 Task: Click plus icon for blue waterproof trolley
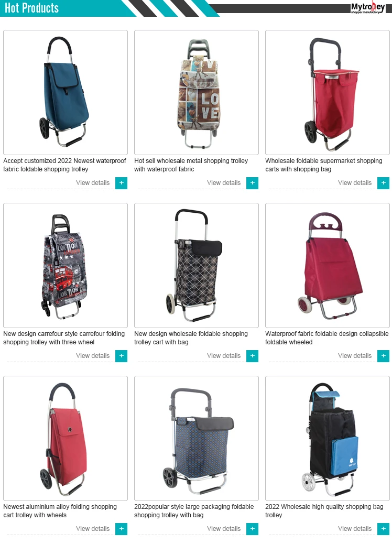pos(122,183)
